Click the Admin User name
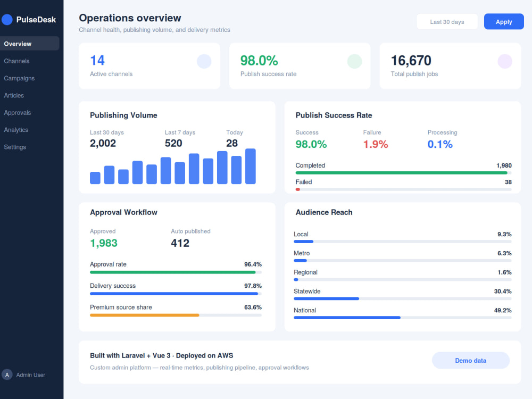The height and width of the screenshot is (399, 532). [30, 375]
